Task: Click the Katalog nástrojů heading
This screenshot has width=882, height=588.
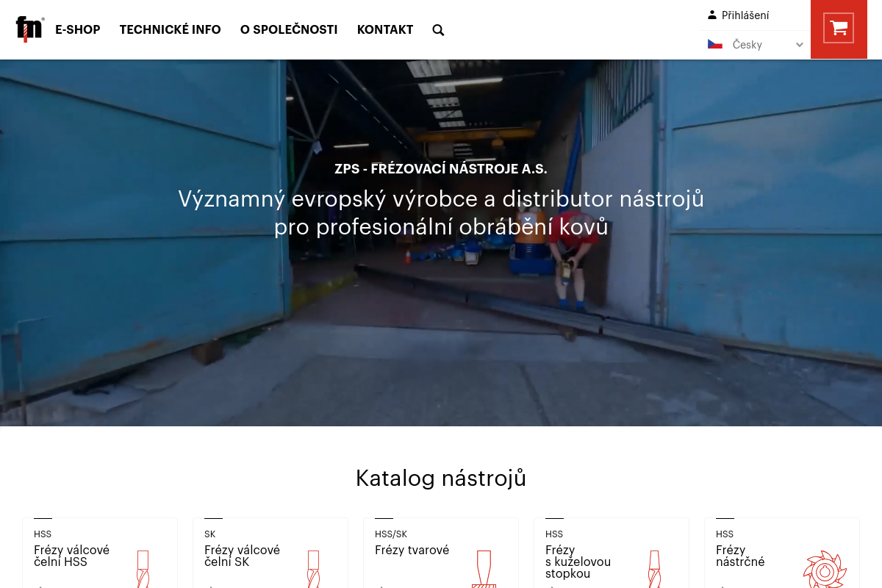Action: (x=441, y=478)
